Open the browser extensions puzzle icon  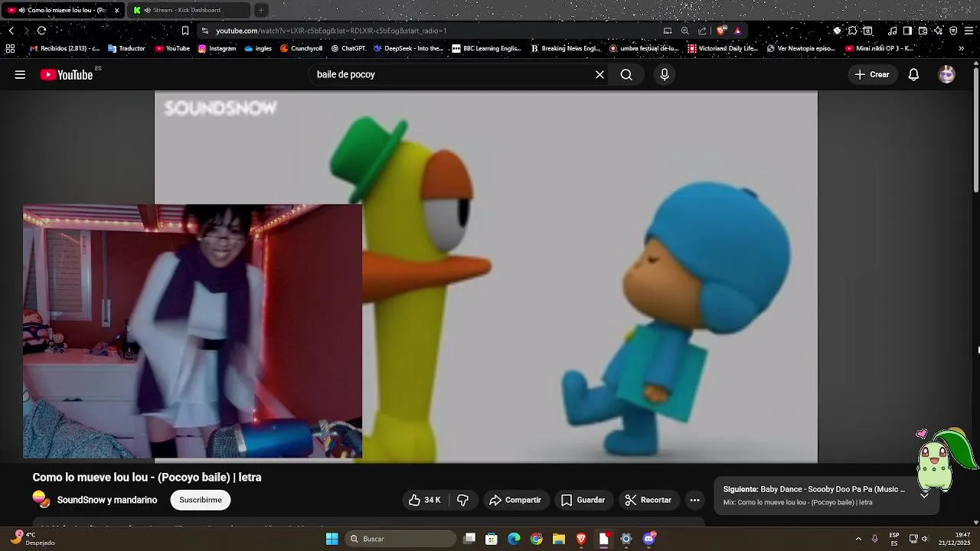(x=852, y=31)
